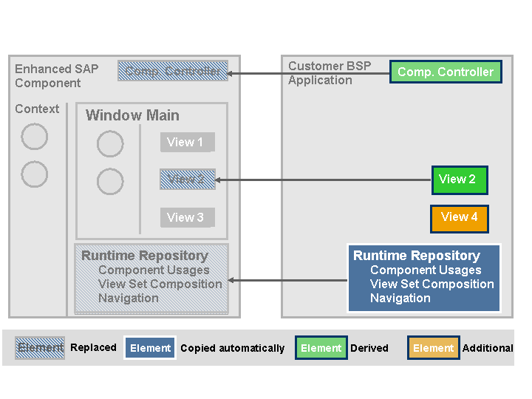
Task: Click the hatched Runtime Repository in SAP Component
Action: tap(151, 277)
